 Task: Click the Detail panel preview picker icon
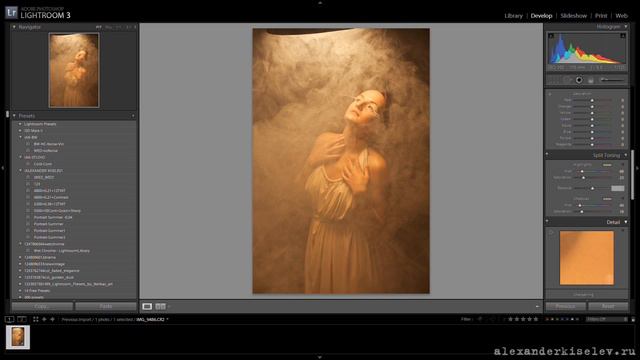pos(551,232)
